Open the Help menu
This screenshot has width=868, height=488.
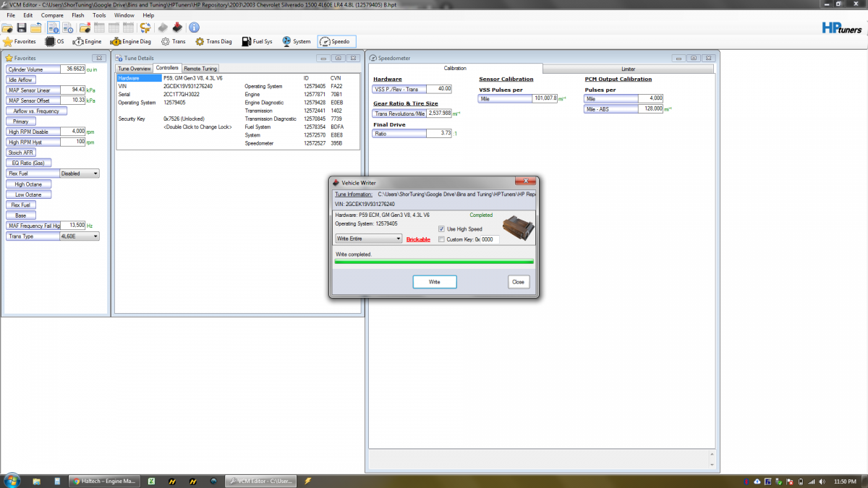(x=148, y=15)
